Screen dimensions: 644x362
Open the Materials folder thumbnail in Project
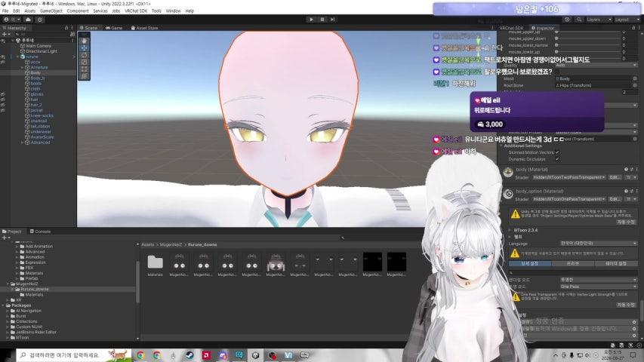pyautogui.click(x=156, y=262)
